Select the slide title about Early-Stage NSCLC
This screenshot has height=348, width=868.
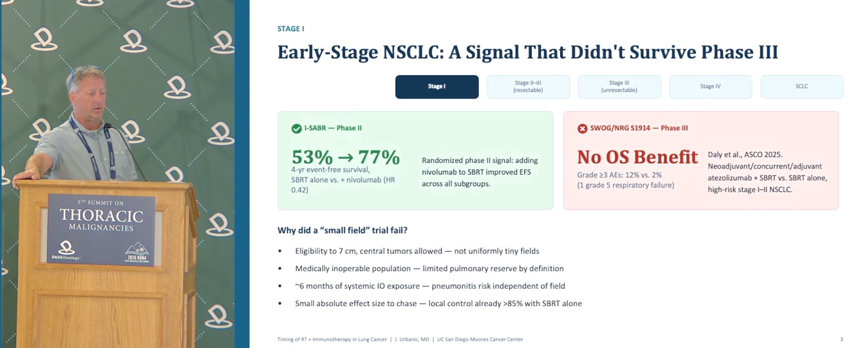527,52
